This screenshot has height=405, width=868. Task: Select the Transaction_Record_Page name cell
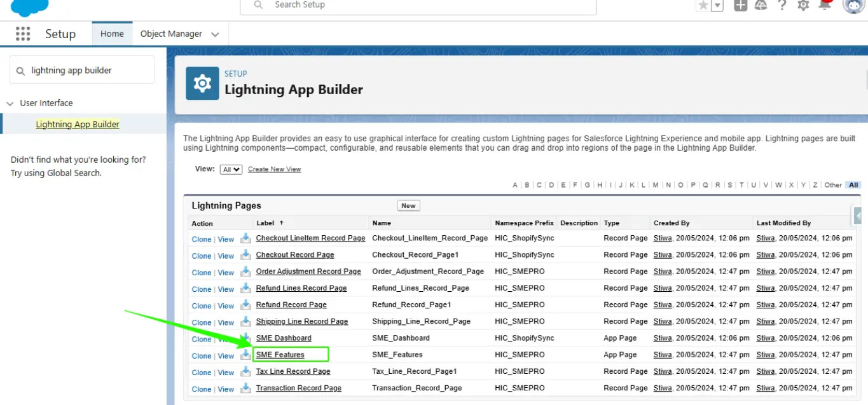417,388
